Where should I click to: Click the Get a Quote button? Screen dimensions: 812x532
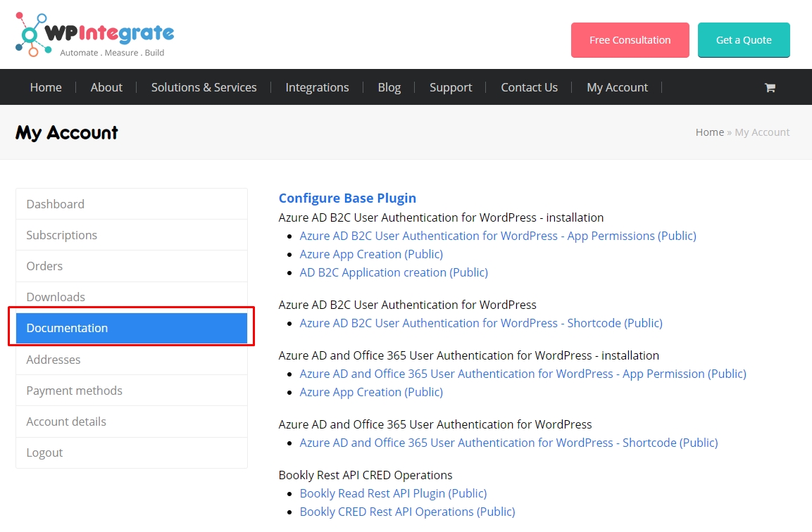click(x=744, y=40)
